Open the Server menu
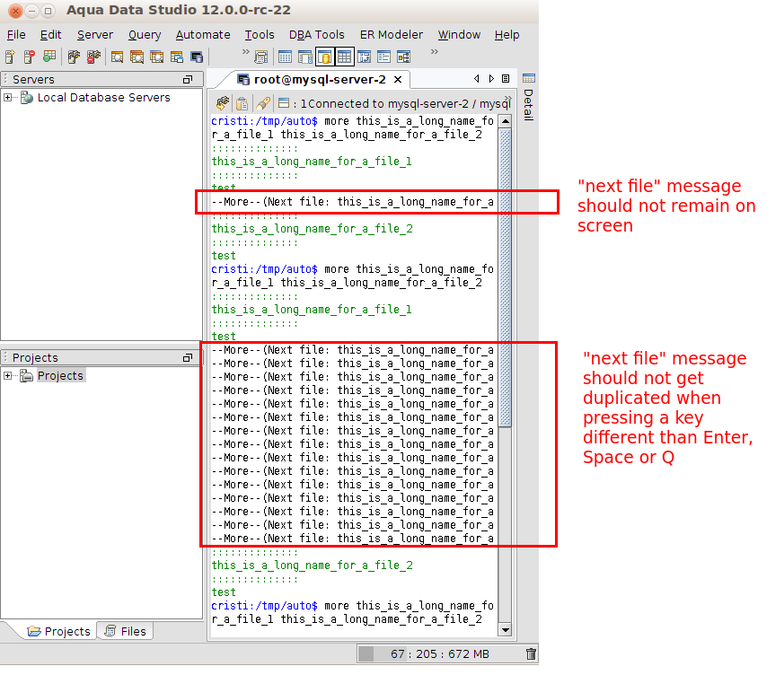This screenshot has width=784, height=675. [x=95, y=35]
